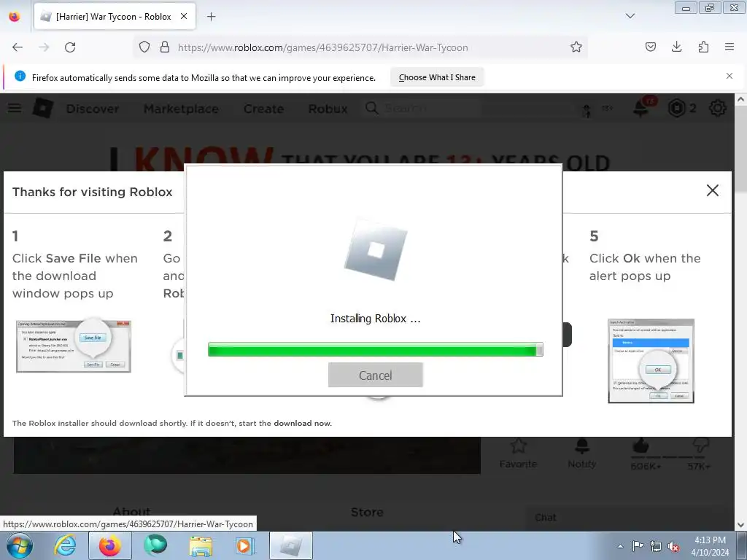
Task: Open the Roblox hamburger side menu
Action: pos(15,108)
